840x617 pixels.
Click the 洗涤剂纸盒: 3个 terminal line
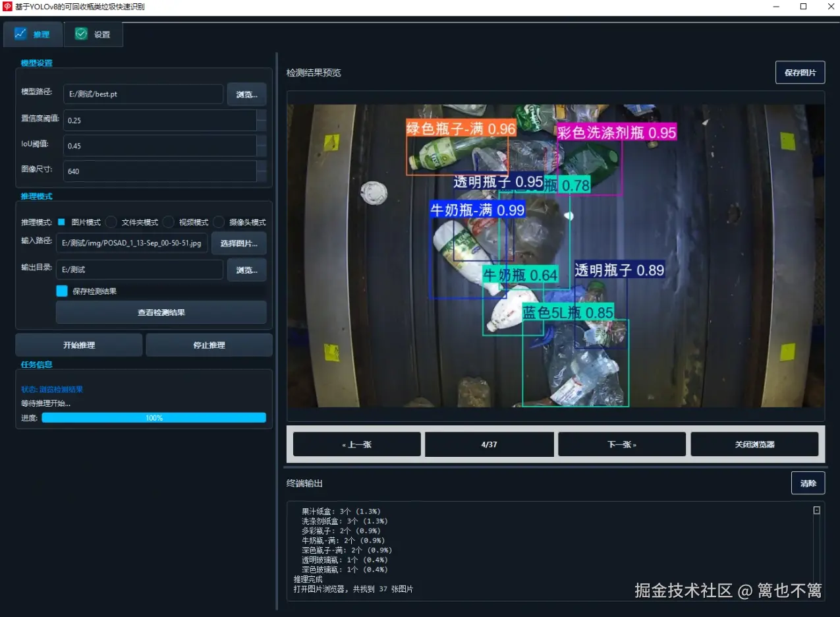click(345, 521)
